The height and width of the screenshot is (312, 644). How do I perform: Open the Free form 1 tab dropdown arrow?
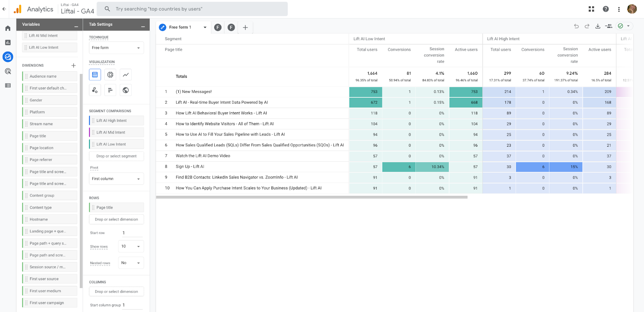(205, 27)
